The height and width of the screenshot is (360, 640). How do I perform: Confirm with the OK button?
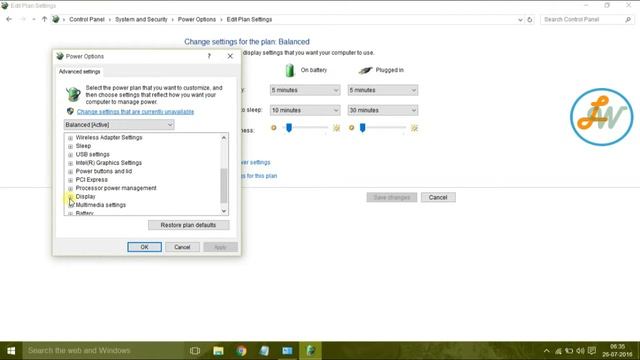pyautogui.click(x=144, y=247)
